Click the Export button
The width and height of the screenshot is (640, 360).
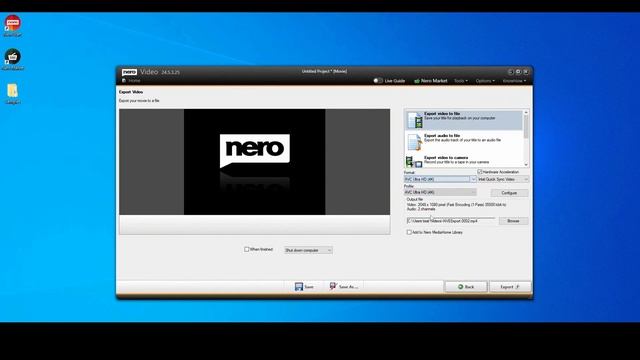click(510, 287)
